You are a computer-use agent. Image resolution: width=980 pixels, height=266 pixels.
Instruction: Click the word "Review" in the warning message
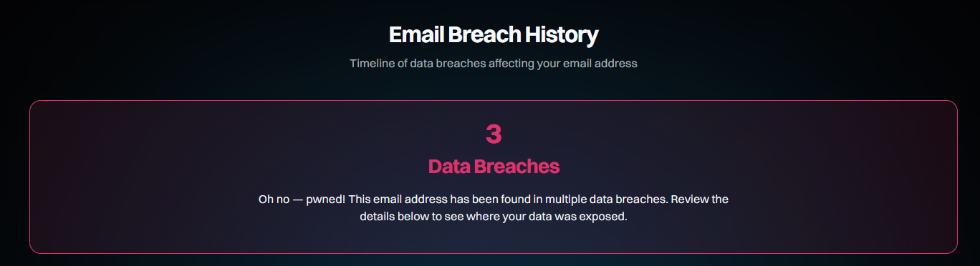click(690, 199)
